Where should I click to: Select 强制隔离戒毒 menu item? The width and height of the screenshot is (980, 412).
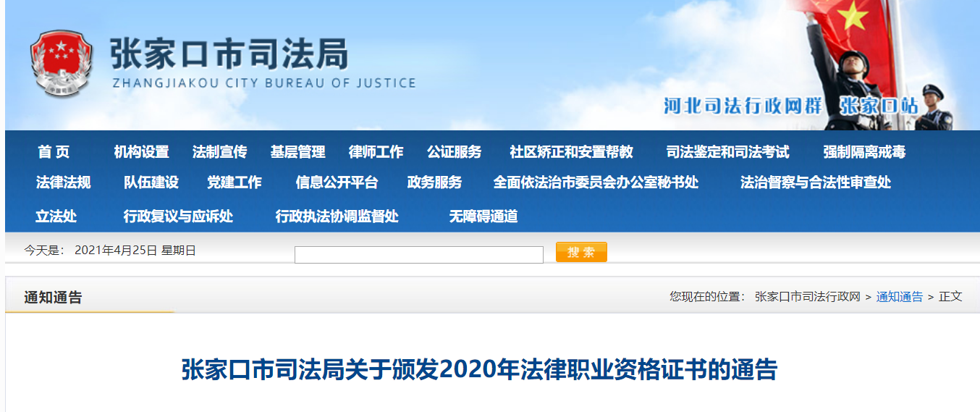pyautogui.click(x=864, y=152)
